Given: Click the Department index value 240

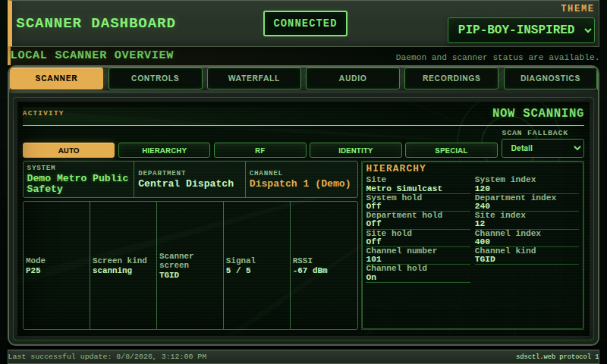Looking at the screenshot, I should (482, 206).
